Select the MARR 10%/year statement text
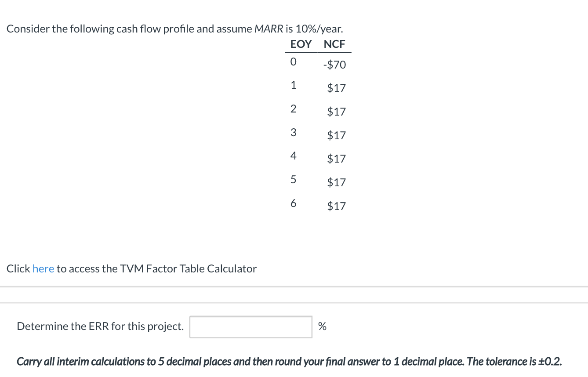This screenshot has height=377, width=588. click(175, 28)
